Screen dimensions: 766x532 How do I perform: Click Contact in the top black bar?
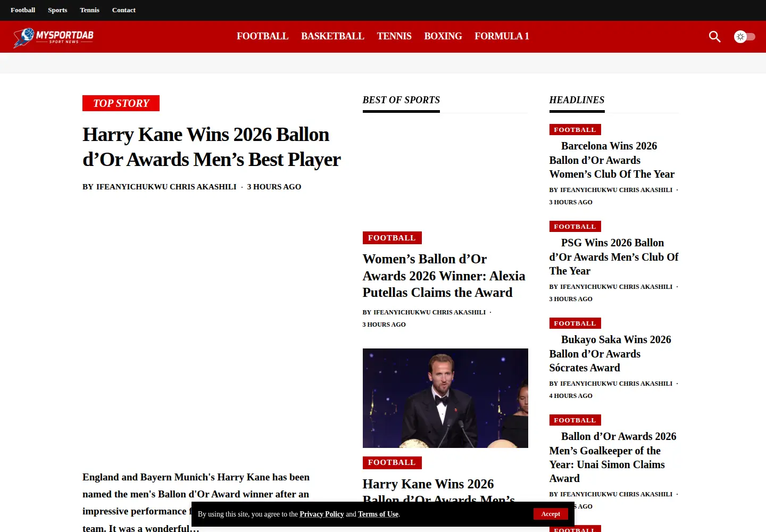pyautogui.click(x=124, y=10)
